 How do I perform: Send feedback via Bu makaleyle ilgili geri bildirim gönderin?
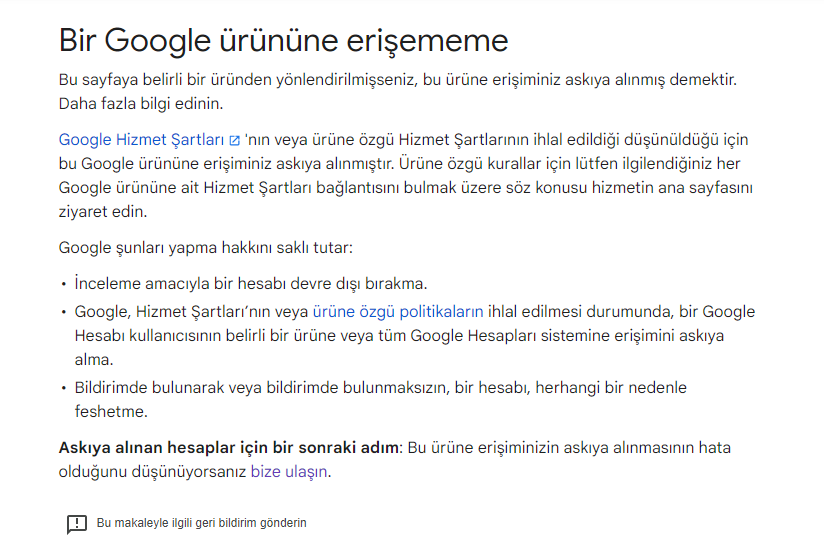coord(201,523)
